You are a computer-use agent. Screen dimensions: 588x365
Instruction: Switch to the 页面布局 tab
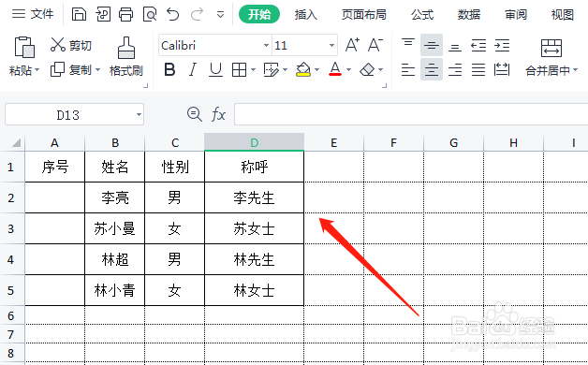363,15
